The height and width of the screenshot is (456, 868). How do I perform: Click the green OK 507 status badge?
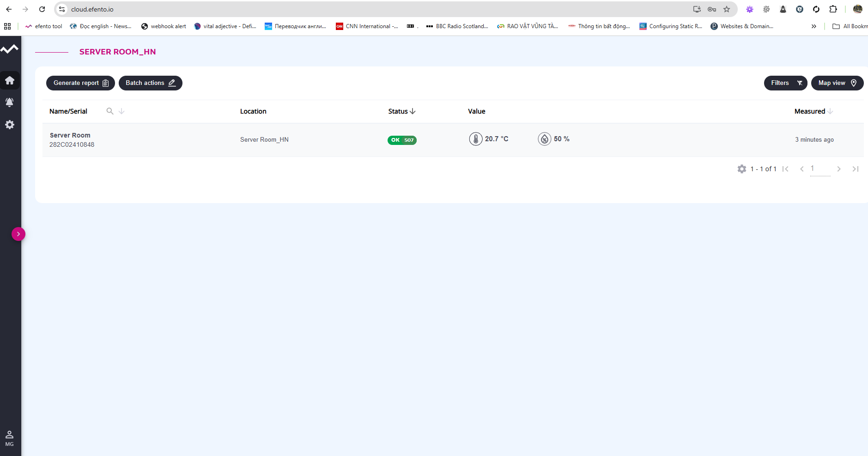(x=402, y=140)
